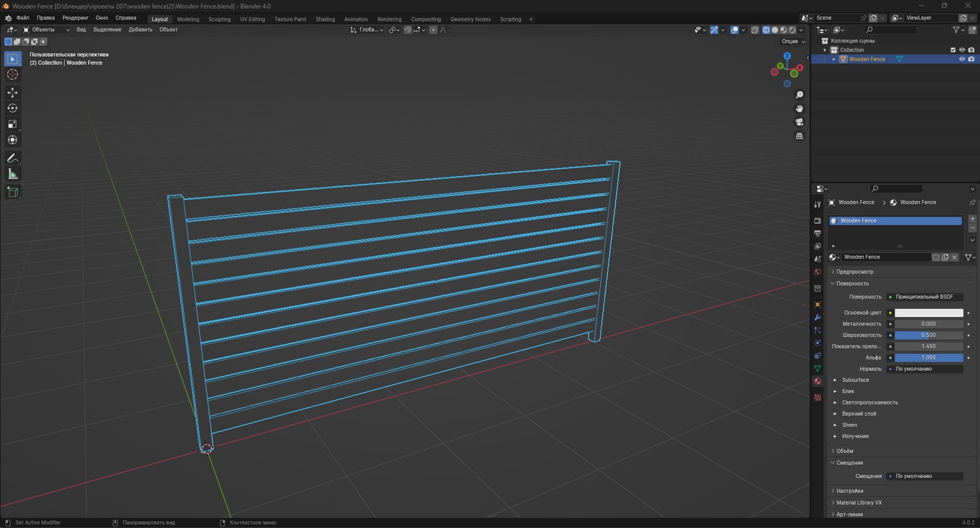Screen dimensions: 980x528
Task: Open the Файл menu
Action: click(23, 18)
